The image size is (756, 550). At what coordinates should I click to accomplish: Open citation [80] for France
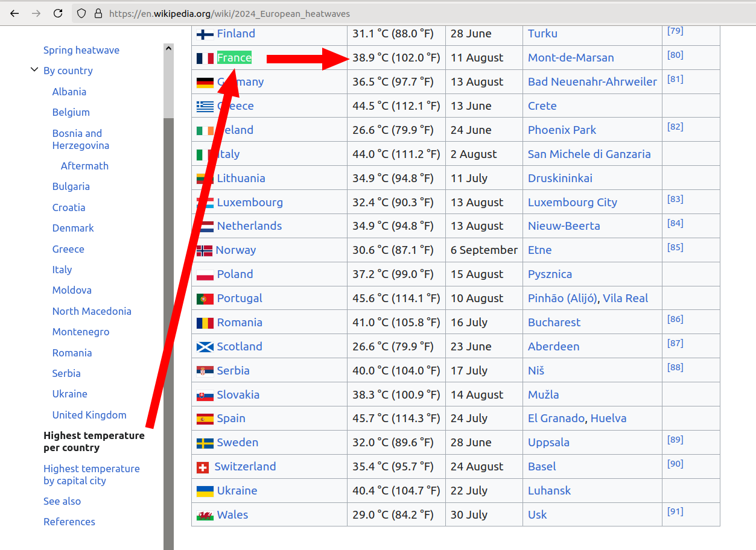pyautogui.click(x=675, y=55)
